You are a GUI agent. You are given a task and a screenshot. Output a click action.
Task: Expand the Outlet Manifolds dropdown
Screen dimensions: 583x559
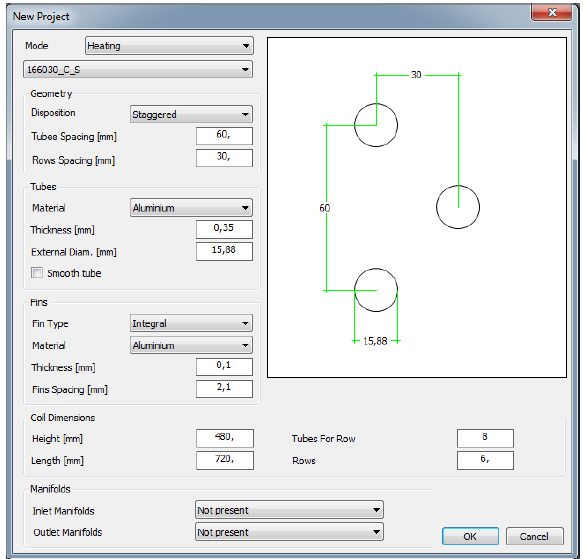pos(289,532)
